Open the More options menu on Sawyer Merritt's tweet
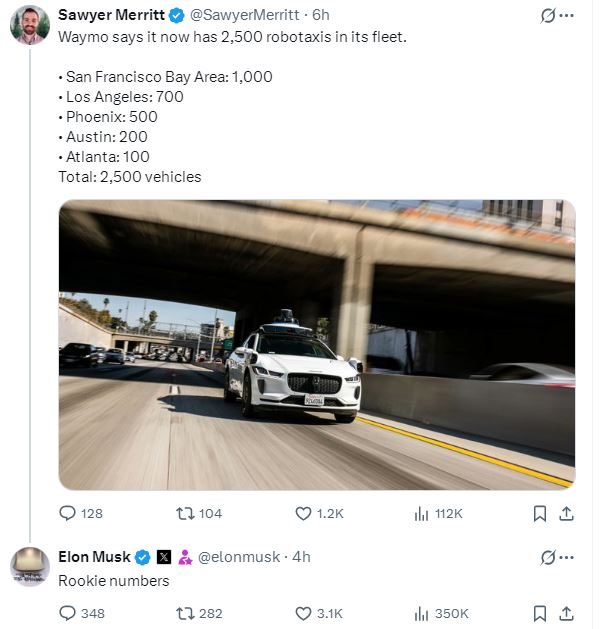 567,16
